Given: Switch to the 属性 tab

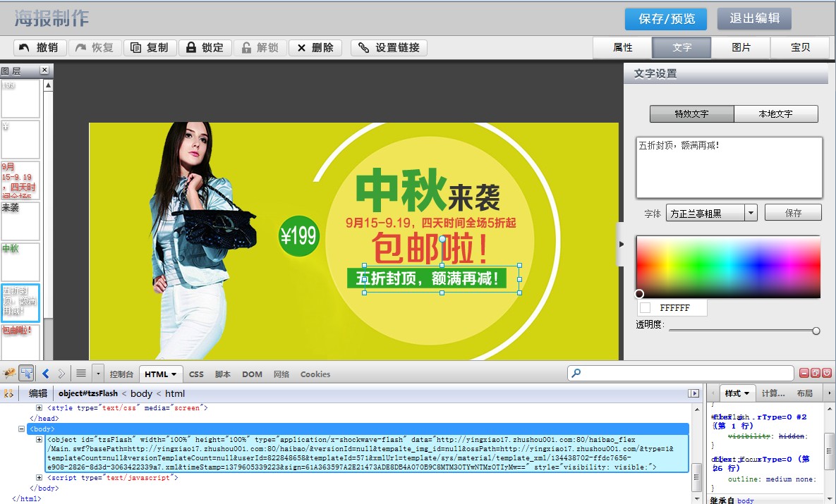Looking at the screenshot, I should click(623, 47).
